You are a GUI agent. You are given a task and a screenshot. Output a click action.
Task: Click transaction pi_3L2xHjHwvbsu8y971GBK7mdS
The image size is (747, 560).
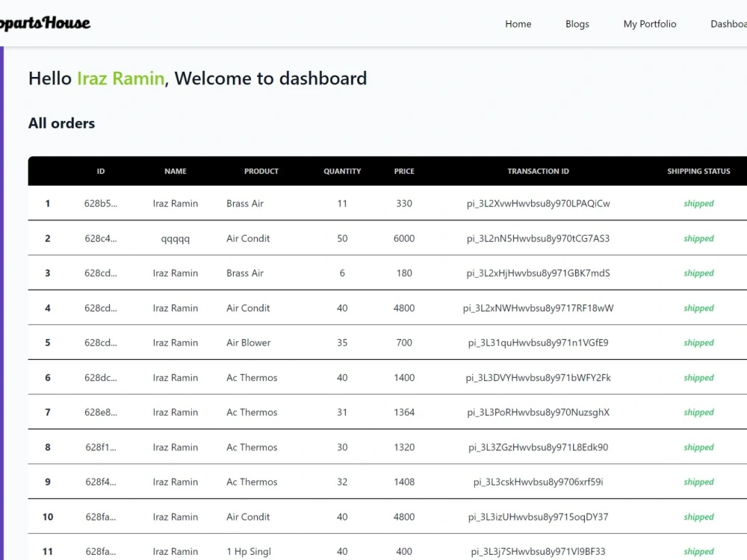pos(538,273)
